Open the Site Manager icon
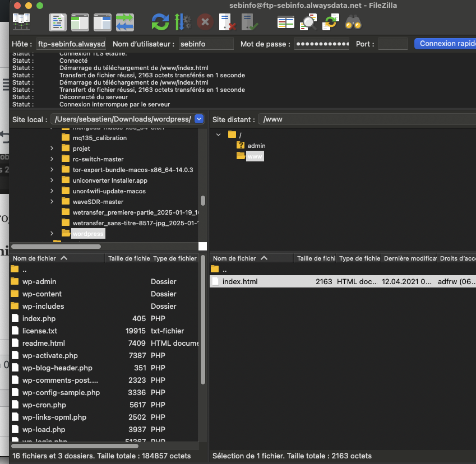The height and width of the screenshot is (464, 476). click(x=21, y=22)
